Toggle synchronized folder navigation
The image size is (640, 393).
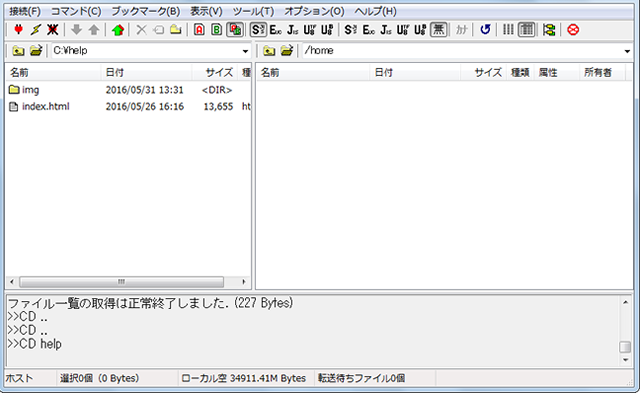click(x=549, y=30)
